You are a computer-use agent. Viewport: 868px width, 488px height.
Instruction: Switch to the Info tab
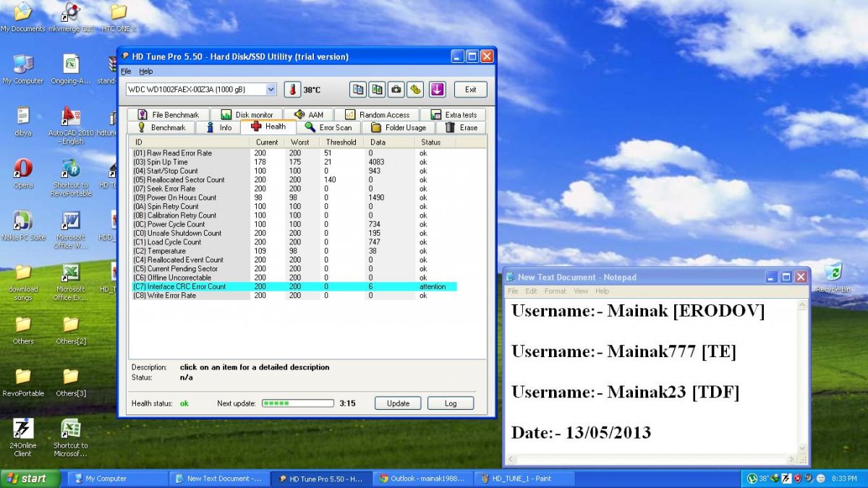click(x=219, y=127)
